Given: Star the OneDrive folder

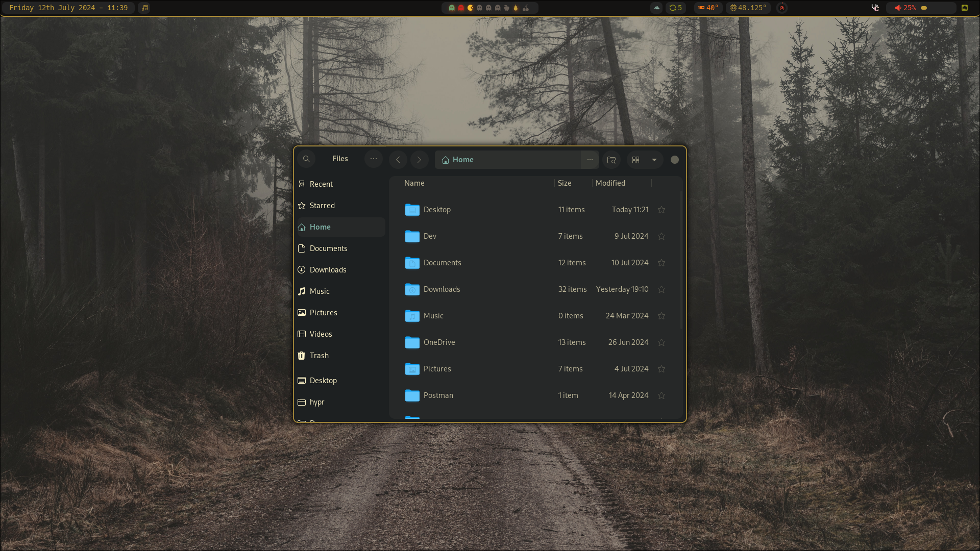Looking at the screenshot, I should tap(661, 342).
